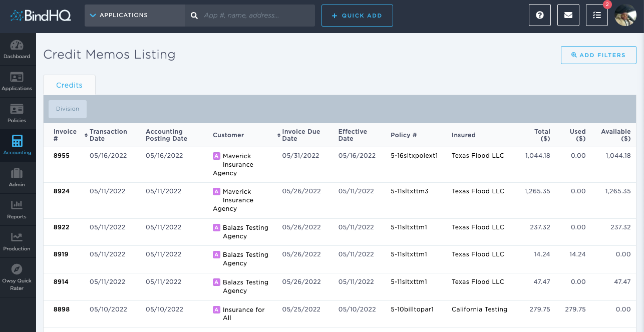Click the Accounting sidebar menu item
This screenshot has width=644, height=332.
[x=17, y=146]
